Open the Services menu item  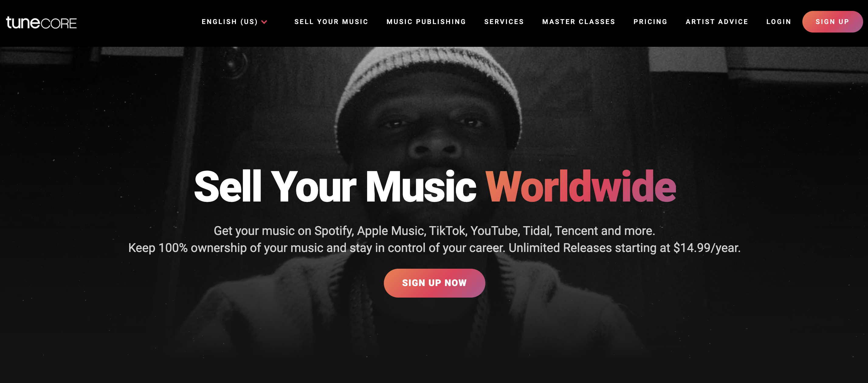click(x=504, y=22)
